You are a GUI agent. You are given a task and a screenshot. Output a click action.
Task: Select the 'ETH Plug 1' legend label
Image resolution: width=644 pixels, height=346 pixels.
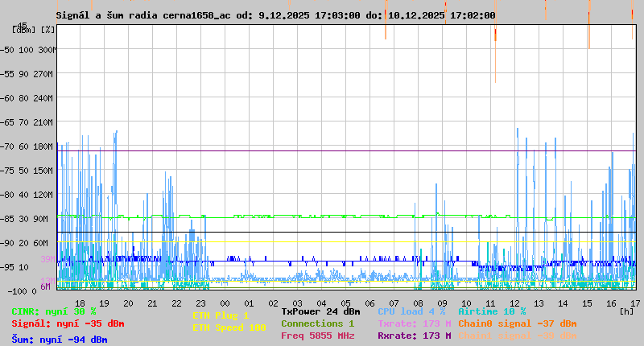point(221,315)
